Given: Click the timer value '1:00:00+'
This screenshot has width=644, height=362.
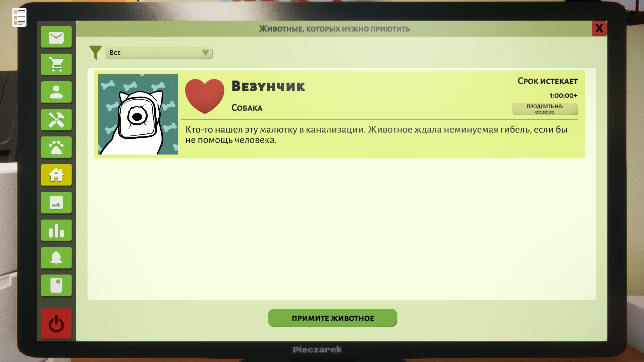Looking at the screenshot, I should click(563, 96).
